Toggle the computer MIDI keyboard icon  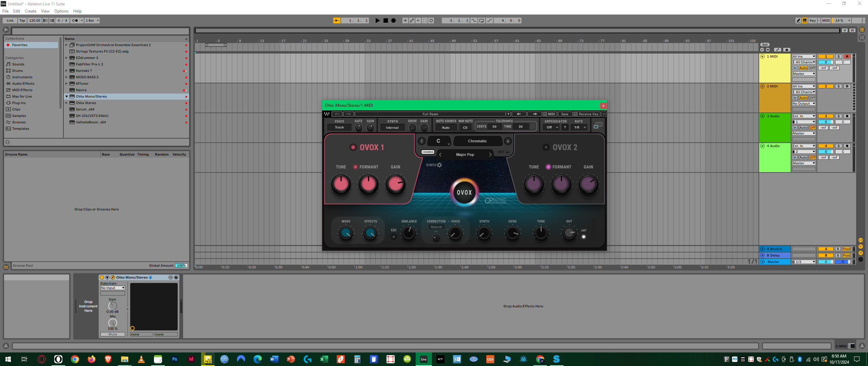(x=805, y=21)
